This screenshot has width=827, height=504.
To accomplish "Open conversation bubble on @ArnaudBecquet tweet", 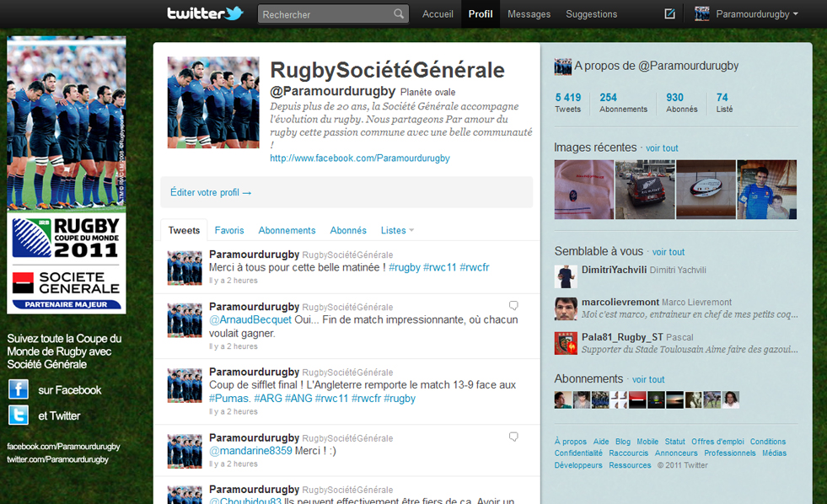I will tap(513, 305).
